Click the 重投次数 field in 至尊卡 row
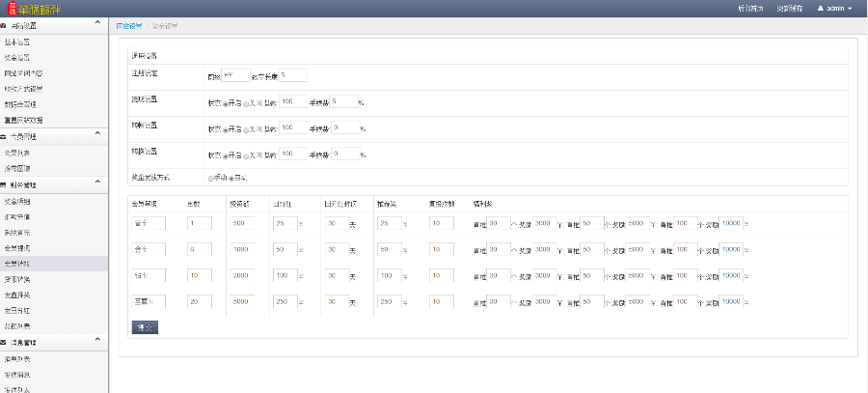Screen dimensions: 868x393 coord(441,301)
